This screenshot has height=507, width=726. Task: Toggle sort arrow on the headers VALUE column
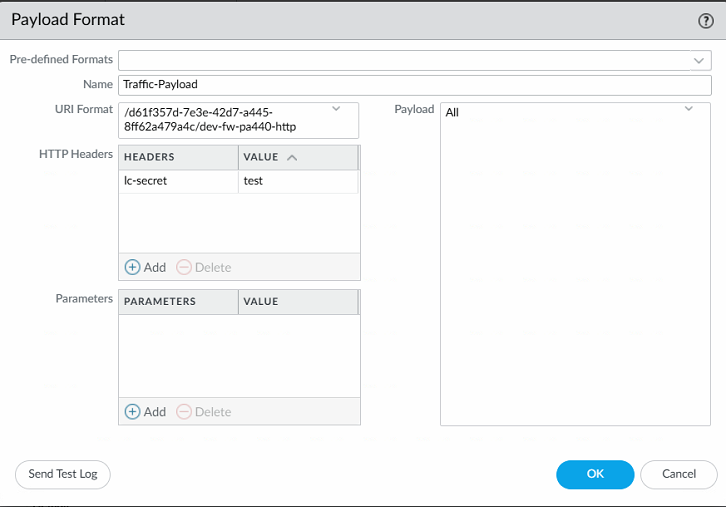coord(292,157)
